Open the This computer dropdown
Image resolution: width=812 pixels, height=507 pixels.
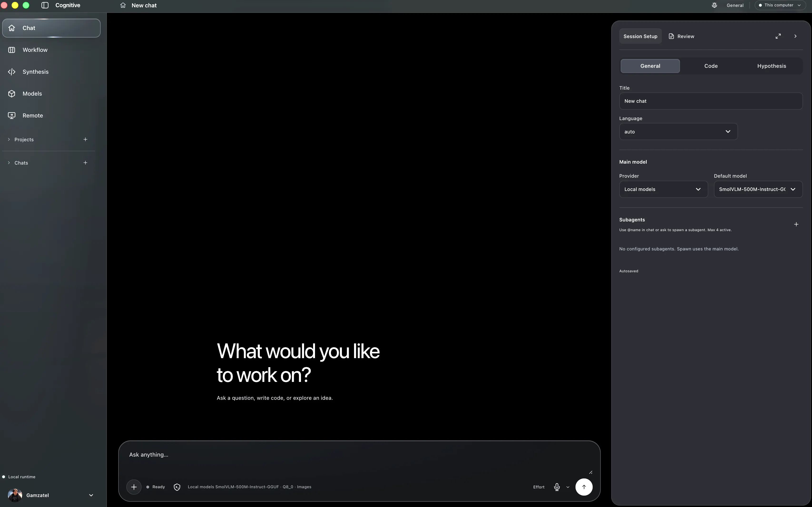(780, 5)
